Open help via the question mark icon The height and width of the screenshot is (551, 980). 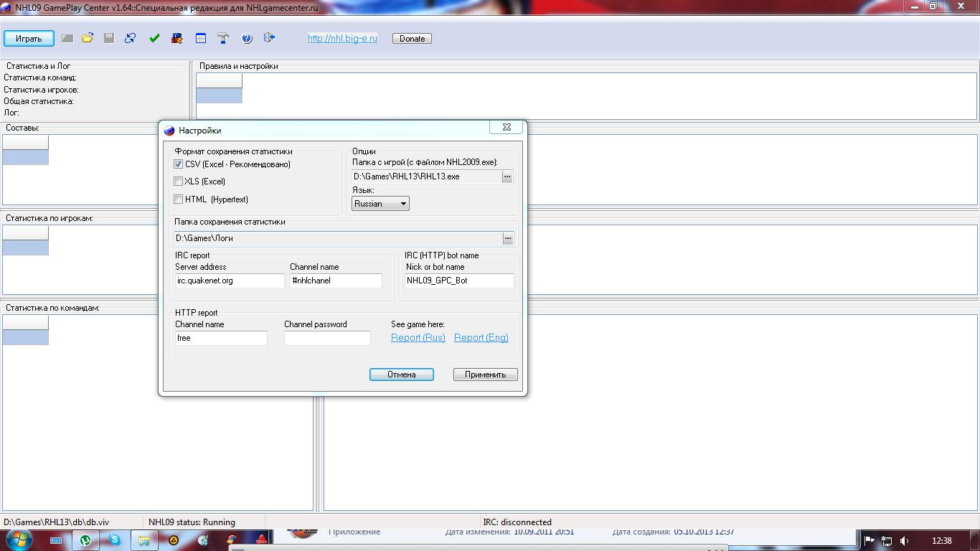point(247,38)
